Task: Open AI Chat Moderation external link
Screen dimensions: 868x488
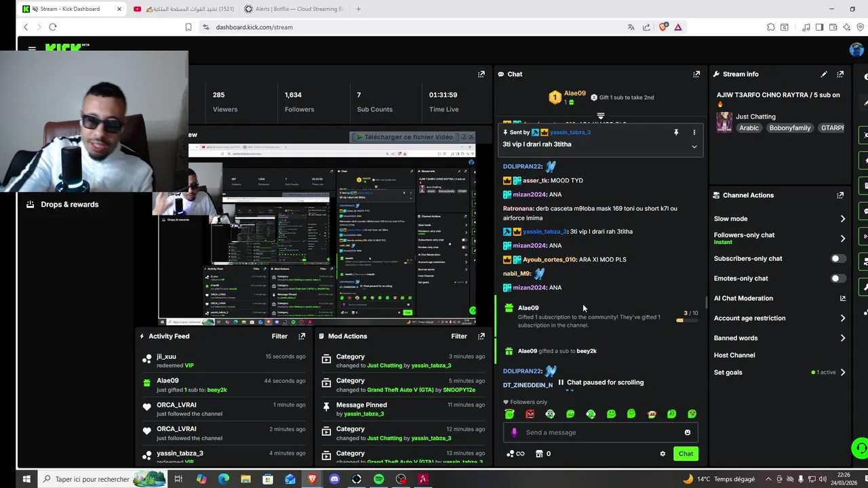Action: 843,298
